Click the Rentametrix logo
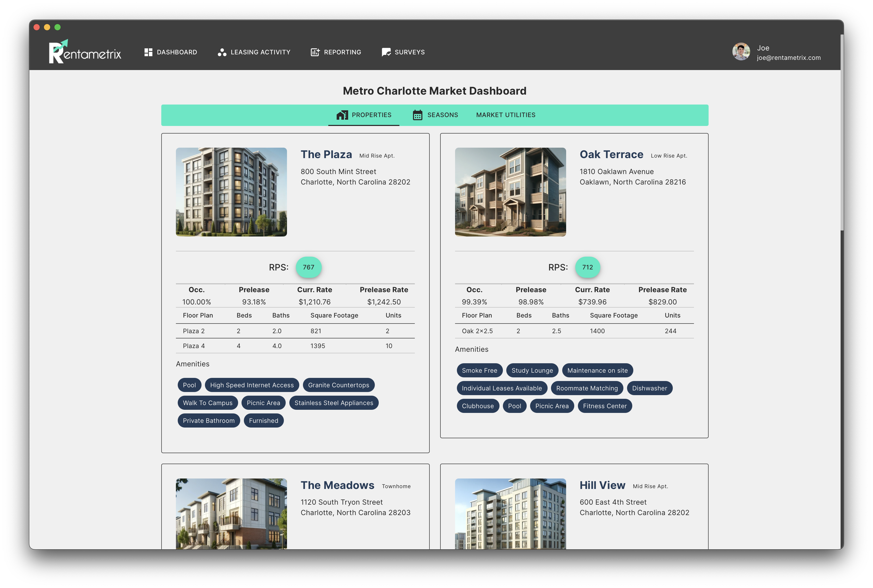Screen dimensions: 873x588 [85, 52]
